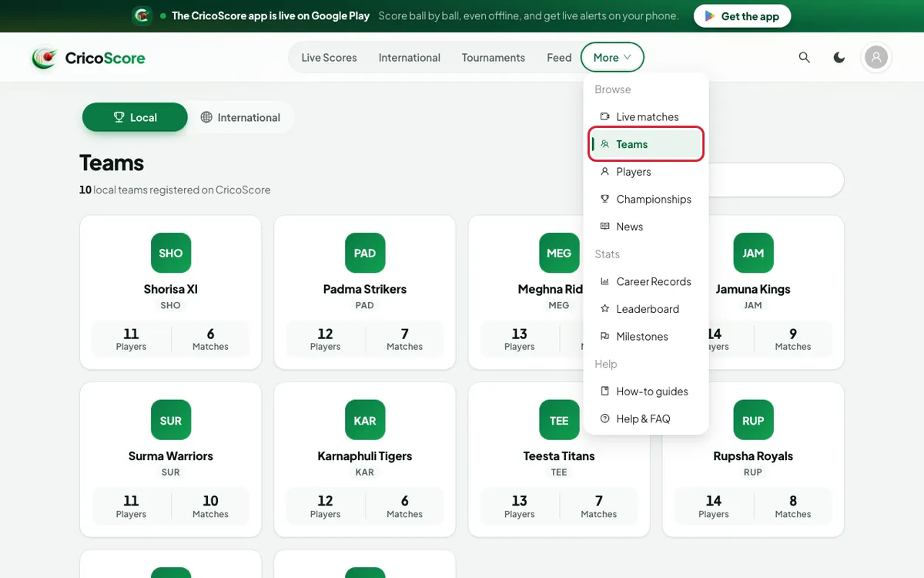
Task: Click CricoScore brand name text
Action: [105, 58]
